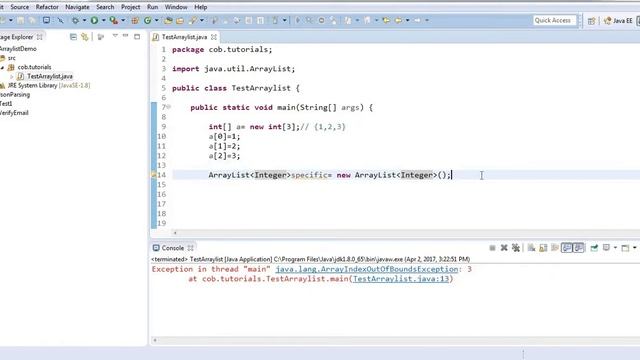Click the Save All icon in toolbar
640x360 pixels.
(x=32, y=20)
